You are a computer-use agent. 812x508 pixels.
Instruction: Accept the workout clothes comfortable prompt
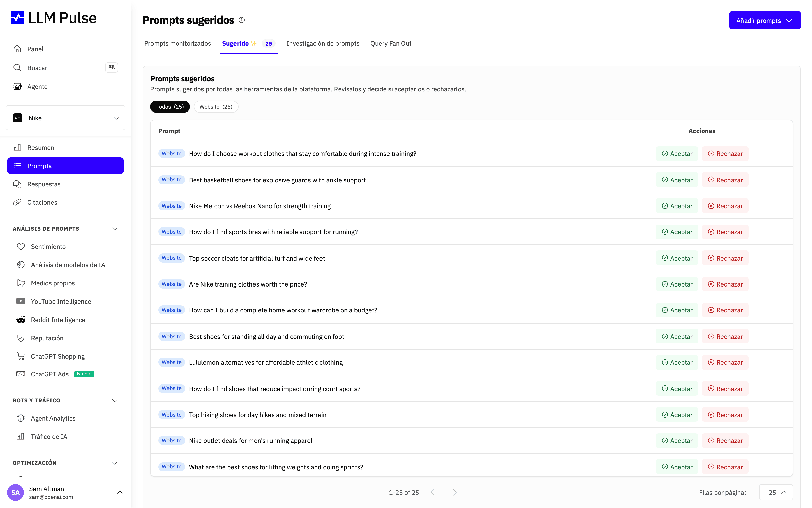tap(677, 153)
